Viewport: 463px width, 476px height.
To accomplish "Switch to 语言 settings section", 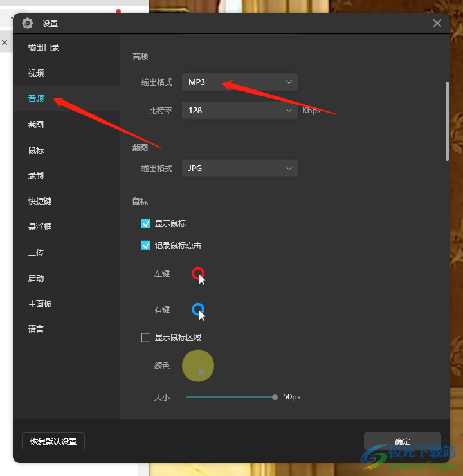I will coord(36,329).
